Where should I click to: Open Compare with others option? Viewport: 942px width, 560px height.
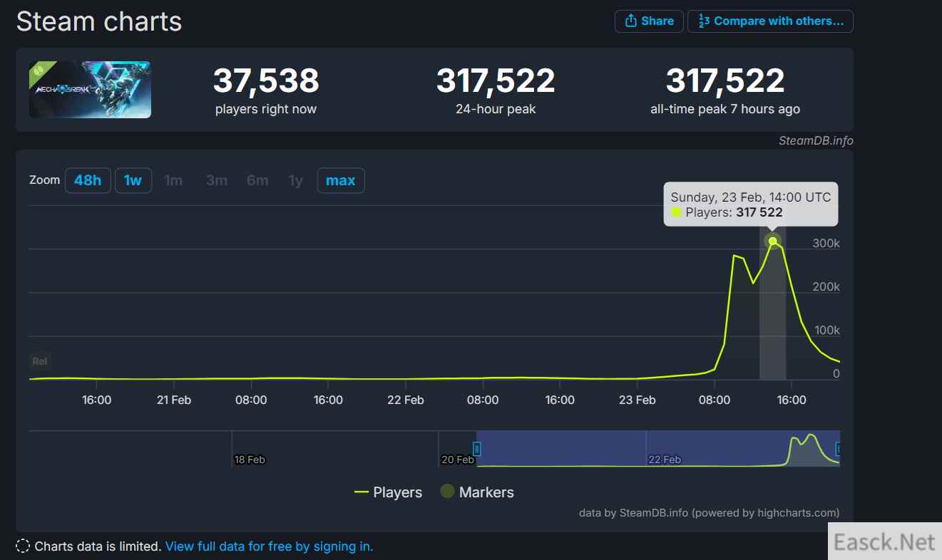pos(770,21)
